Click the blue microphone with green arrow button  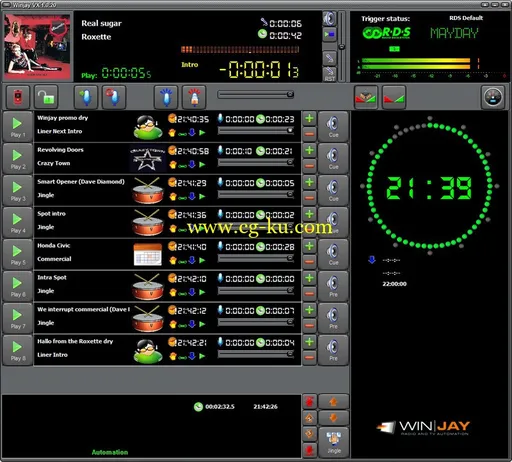coord(86,97)
